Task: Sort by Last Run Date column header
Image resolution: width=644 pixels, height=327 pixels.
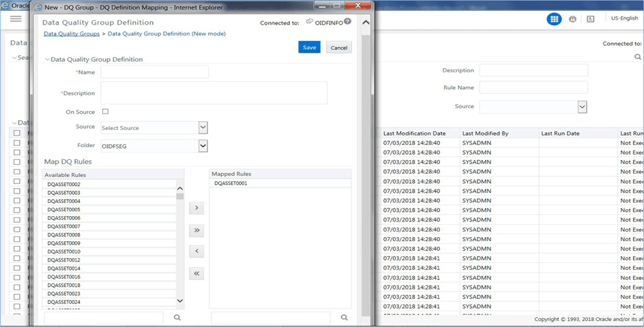Action: coord(560,134)
